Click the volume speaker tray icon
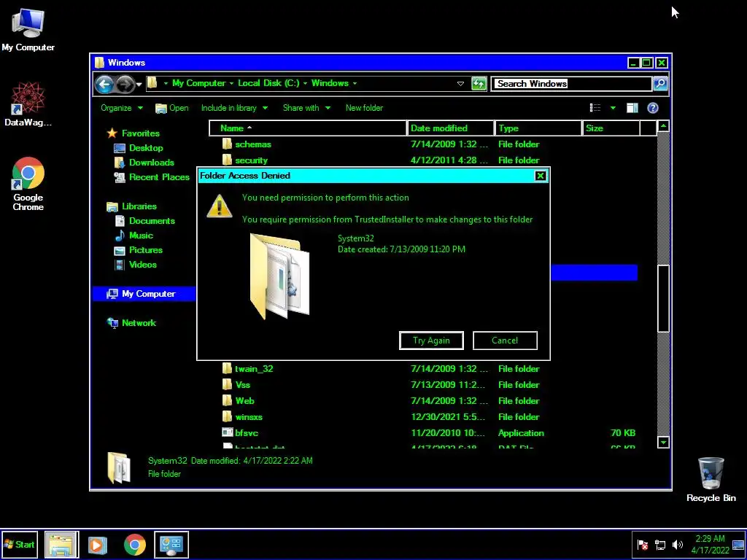 click(677, 545)
